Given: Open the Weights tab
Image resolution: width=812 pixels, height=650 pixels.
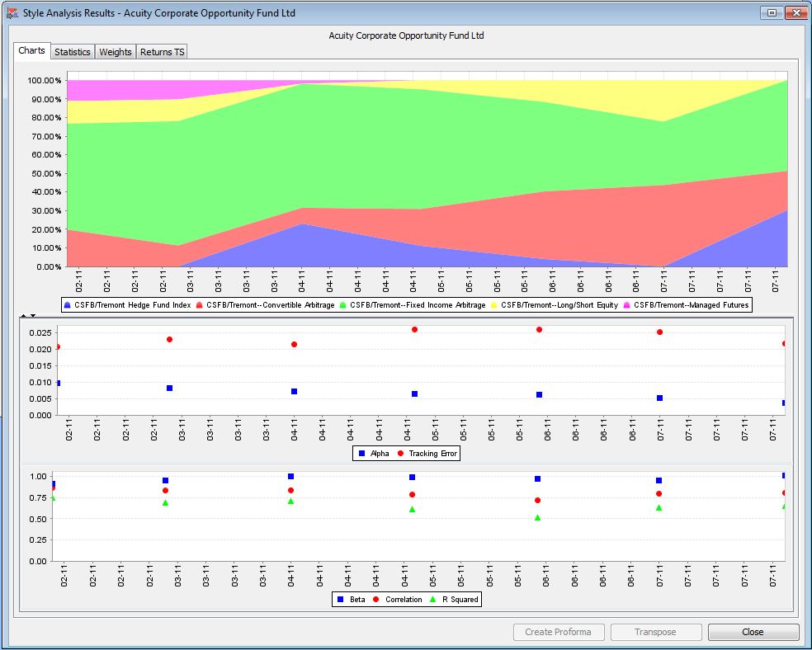Looking at the screenshot, I should pyautogui.click(x=116, y=52).
